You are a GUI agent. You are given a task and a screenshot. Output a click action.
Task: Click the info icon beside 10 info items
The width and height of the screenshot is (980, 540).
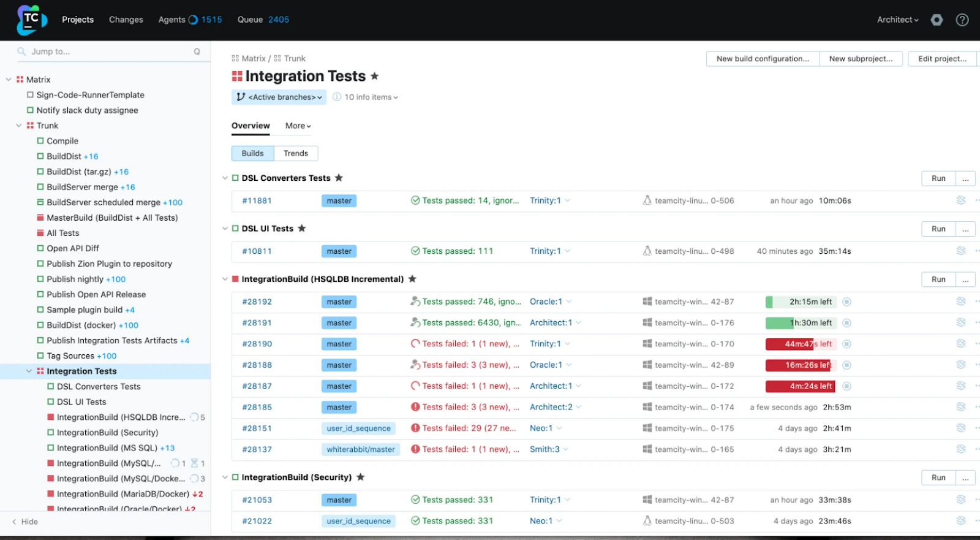coord(337,97)
